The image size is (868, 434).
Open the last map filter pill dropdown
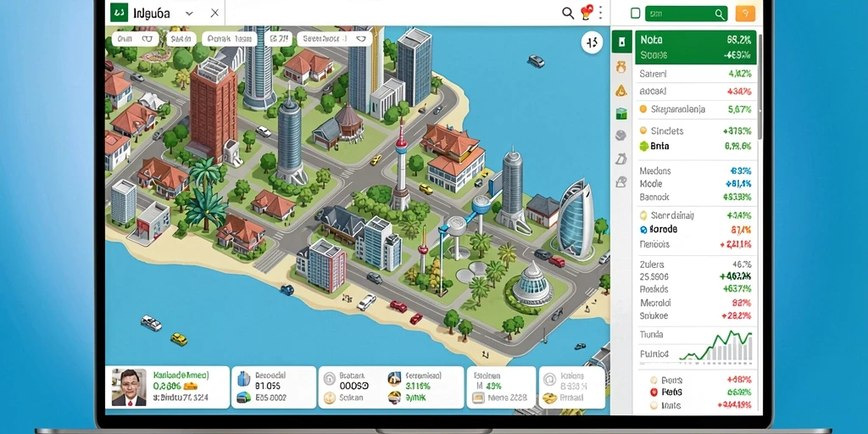(x=334, y=39)
